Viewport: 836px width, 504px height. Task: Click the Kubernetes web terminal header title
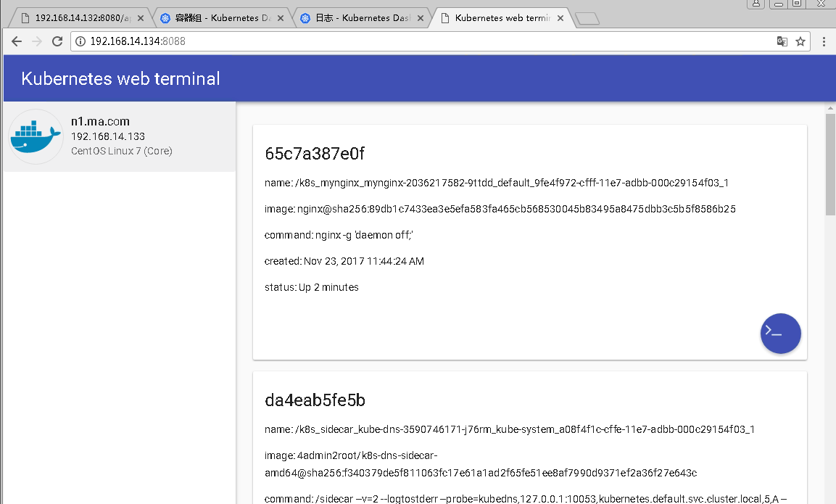(120, 78)
